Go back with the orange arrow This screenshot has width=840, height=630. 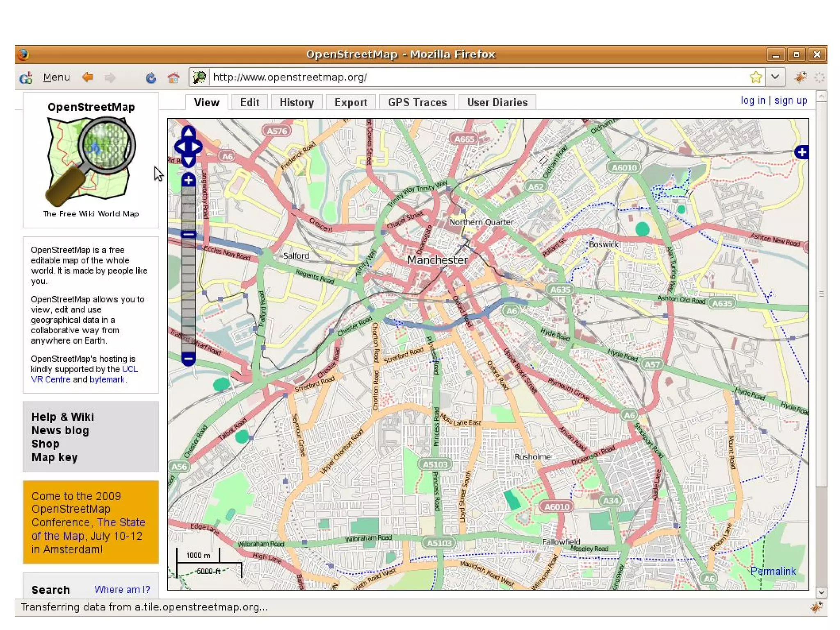tap(87, 77)
